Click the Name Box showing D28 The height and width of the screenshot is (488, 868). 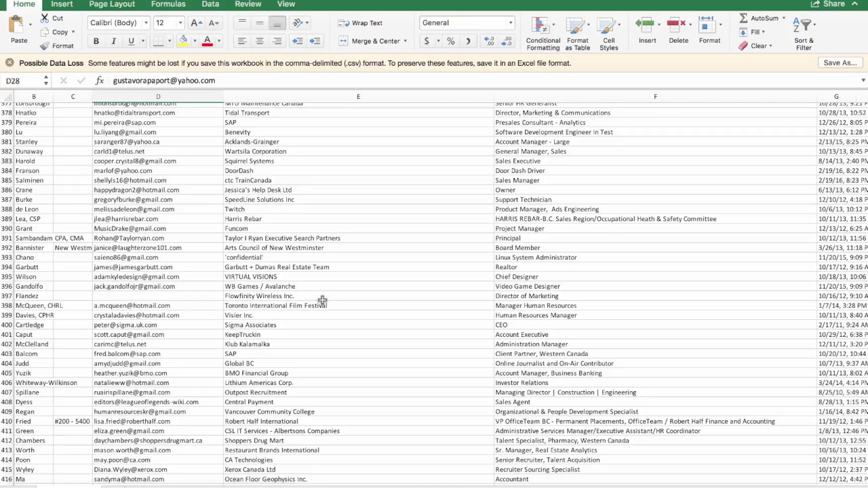point(22,81)
